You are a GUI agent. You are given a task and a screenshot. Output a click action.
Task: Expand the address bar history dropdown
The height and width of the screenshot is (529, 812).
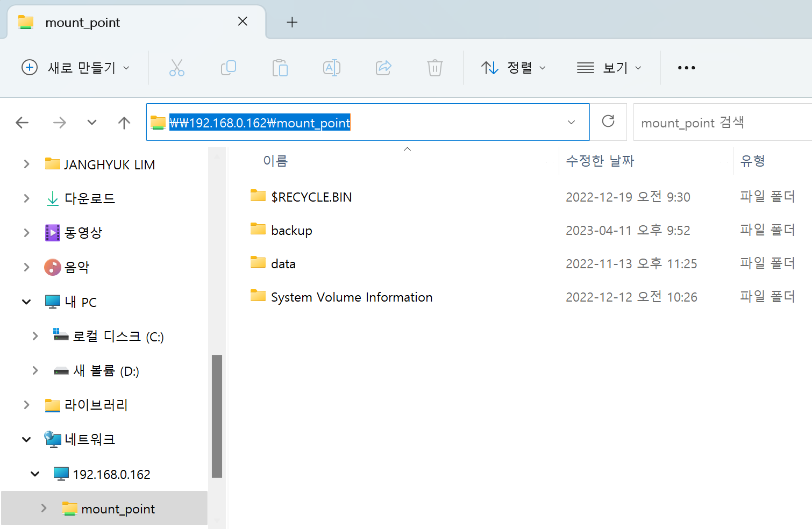(571, 123)
